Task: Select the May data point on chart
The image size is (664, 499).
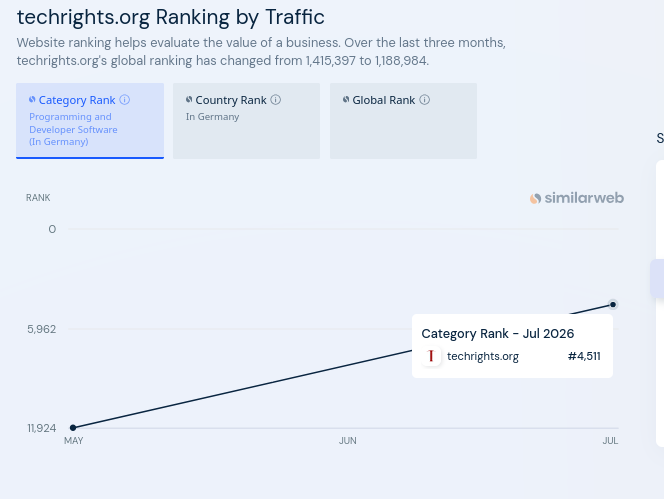Action: (73, 428)
